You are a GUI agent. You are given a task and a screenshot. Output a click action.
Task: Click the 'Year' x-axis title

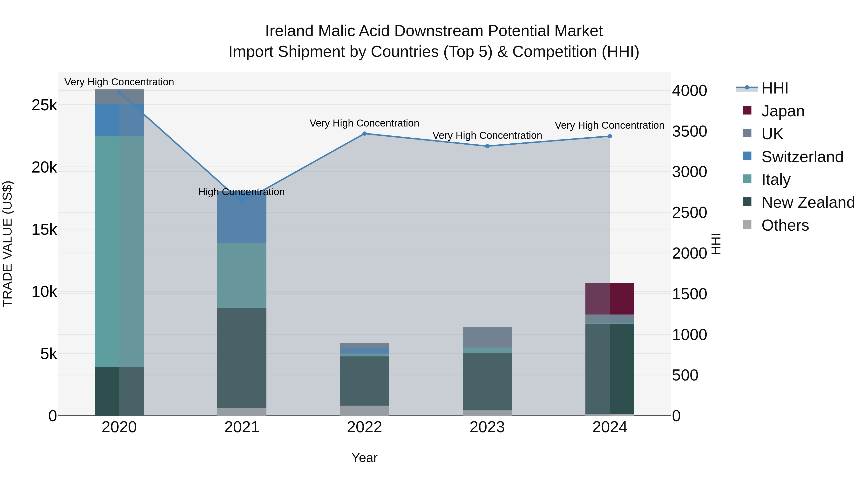tap(365, 458)
